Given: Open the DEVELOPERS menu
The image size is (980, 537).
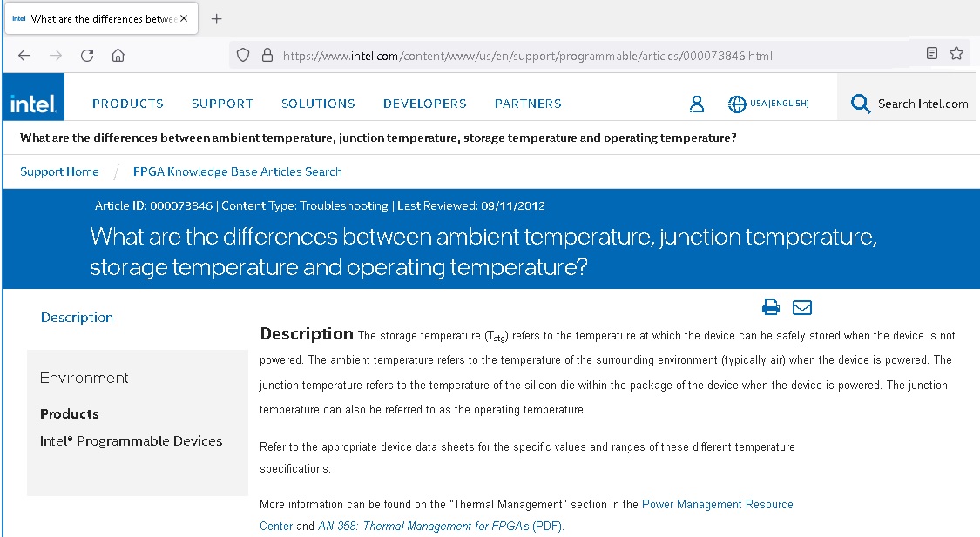Looking at the screenshot, I should pyautogui.click(x=425, y=104).
